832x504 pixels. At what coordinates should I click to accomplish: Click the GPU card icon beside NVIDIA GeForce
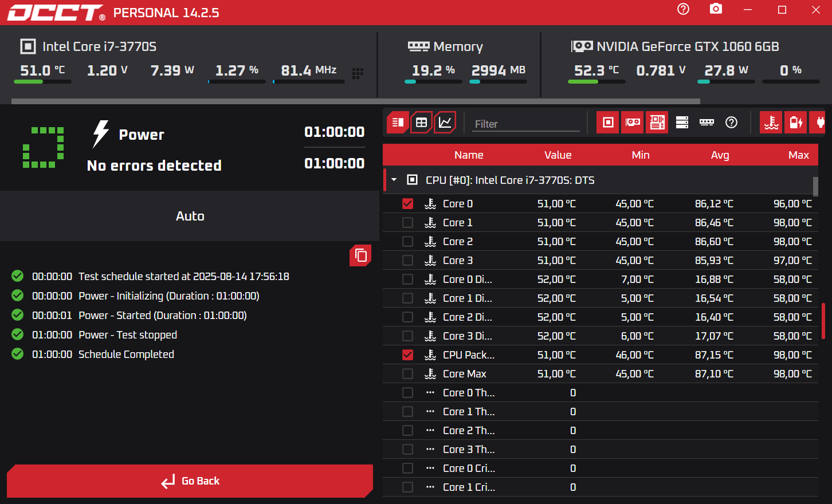582,46
